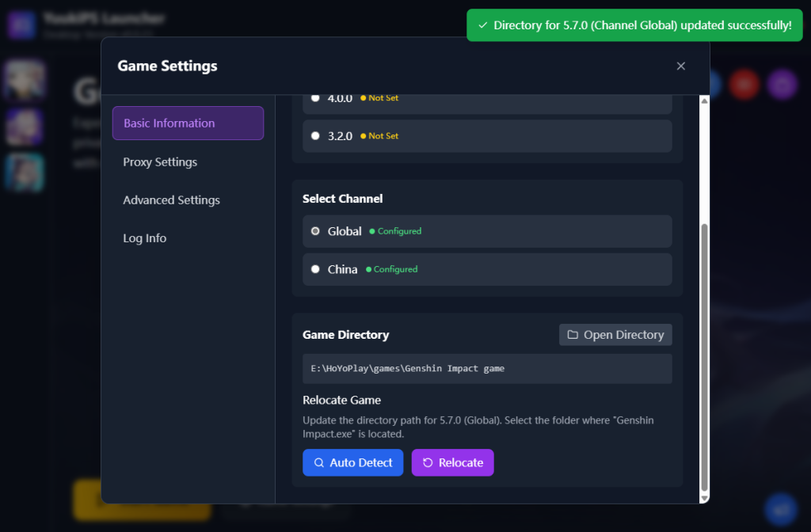Image resolution: width=811 pixels, height=532 pixels.
Task: Click the purple round icon in launcher header
Action: (x=782, y=84)
